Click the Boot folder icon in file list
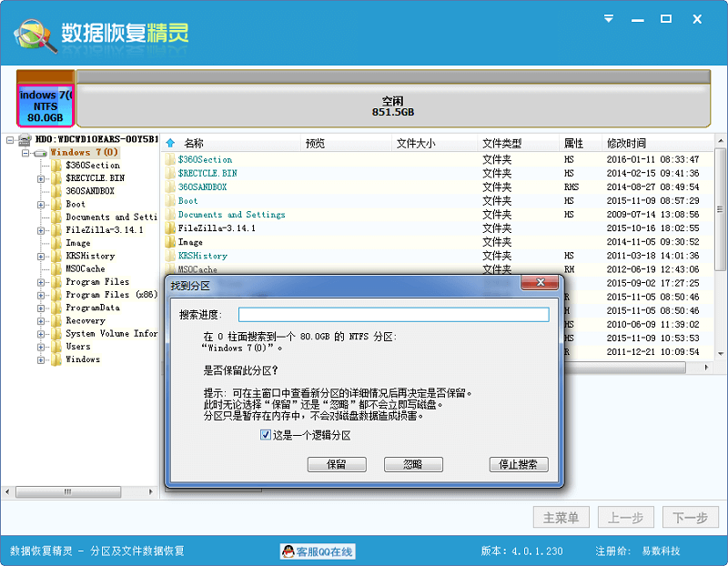 coord(170,201)
